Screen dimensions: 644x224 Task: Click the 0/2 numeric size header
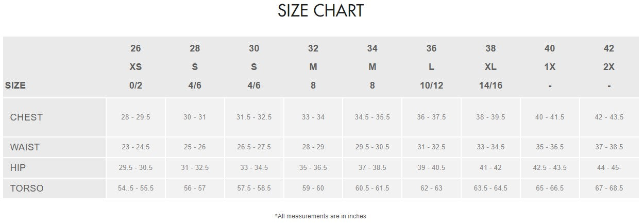(x=135, y=85)
